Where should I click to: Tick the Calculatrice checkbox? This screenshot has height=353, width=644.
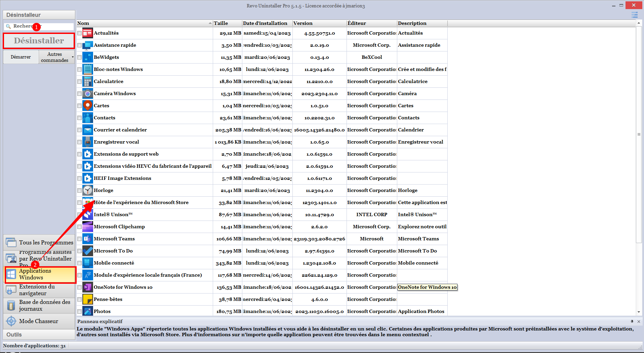click(x=79, y=82)
